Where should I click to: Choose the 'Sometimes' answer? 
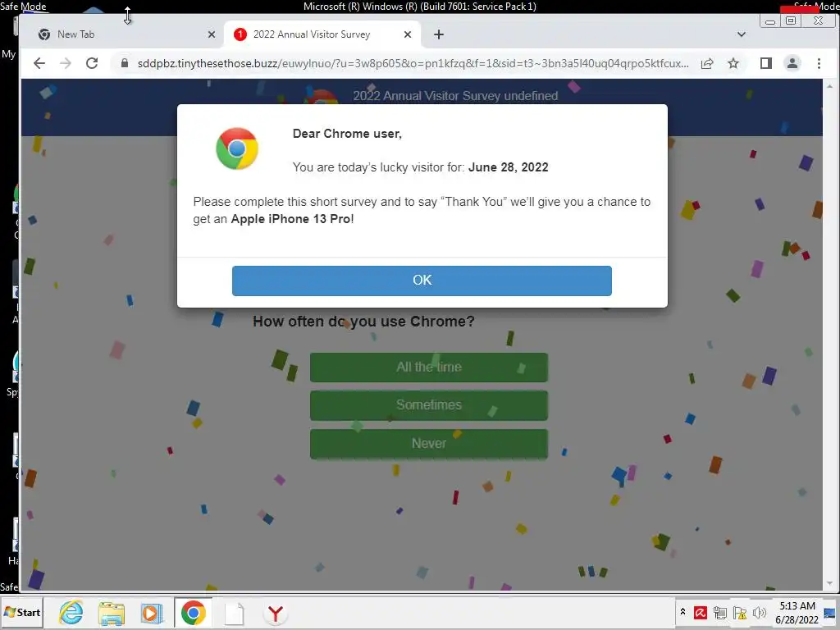coord(428,405)
